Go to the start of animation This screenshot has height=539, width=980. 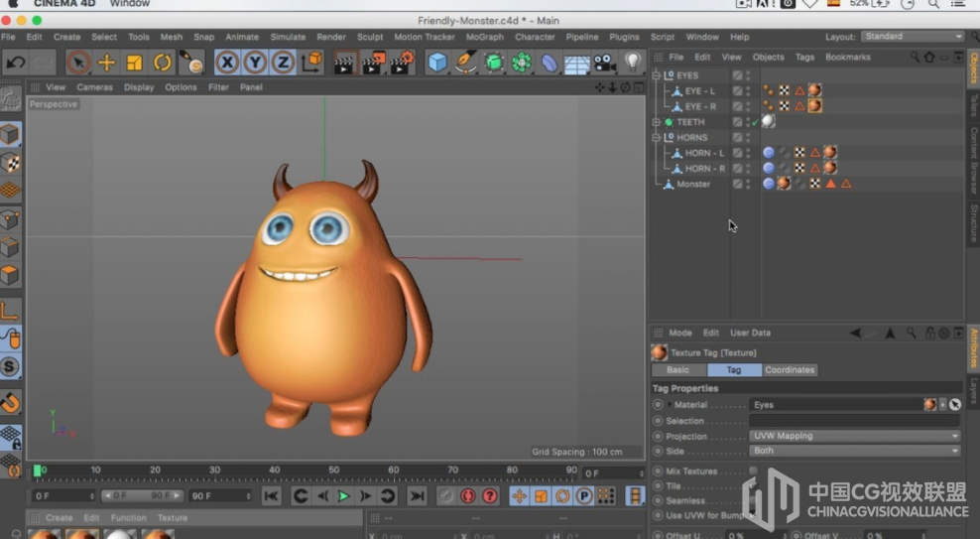click(x=271, y=496)
